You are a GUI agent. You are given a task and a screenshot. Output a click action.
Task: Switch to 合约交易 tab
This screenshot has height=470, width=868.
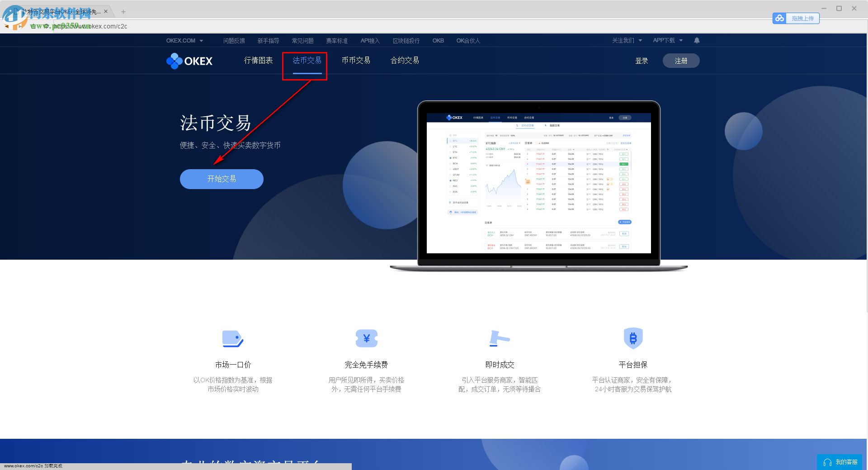point(405,60)
